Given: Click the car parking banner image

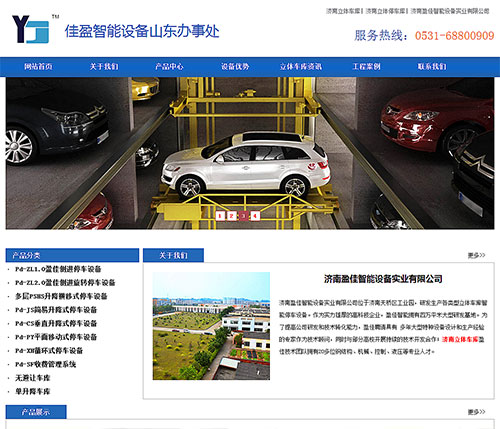Looking at the screenshot, I should click(250, 153).
